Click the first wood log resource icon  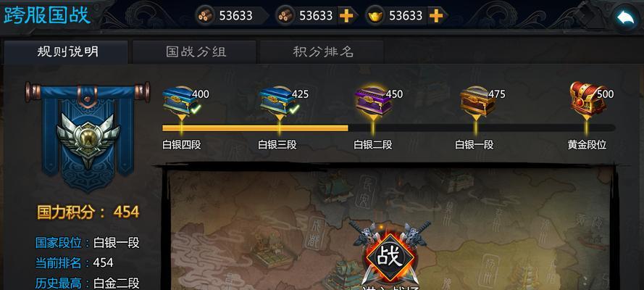point(205,16)
